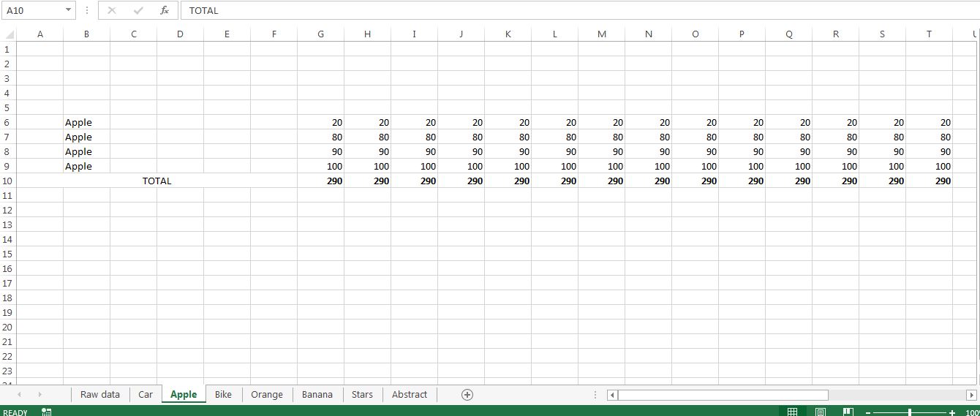Click horizontal scrollbar left arrow
The width and height of the screenshot is (980, 416).
click(613, 395)
